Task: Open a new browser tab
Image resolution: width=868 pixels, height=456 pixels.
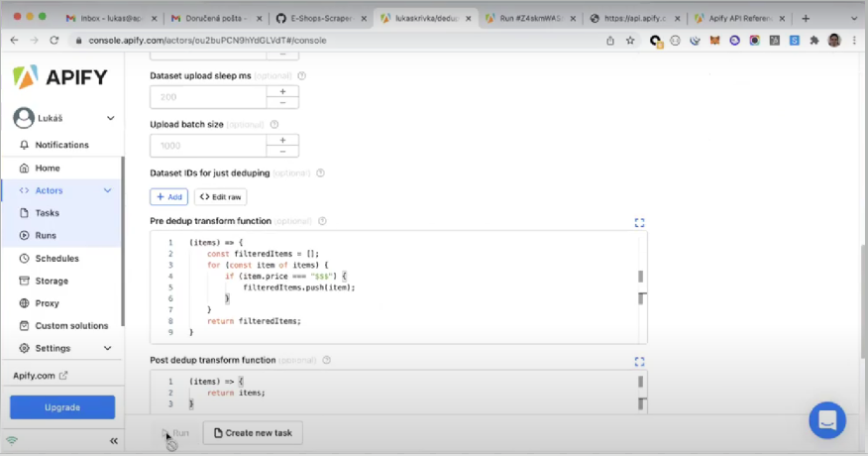Action: [806, 18]
